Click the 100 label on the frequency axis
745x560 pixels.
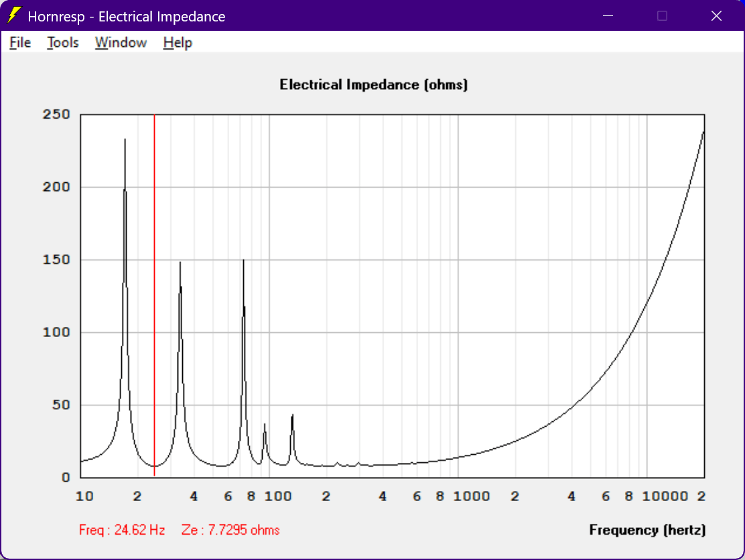[x=278, y=496]
